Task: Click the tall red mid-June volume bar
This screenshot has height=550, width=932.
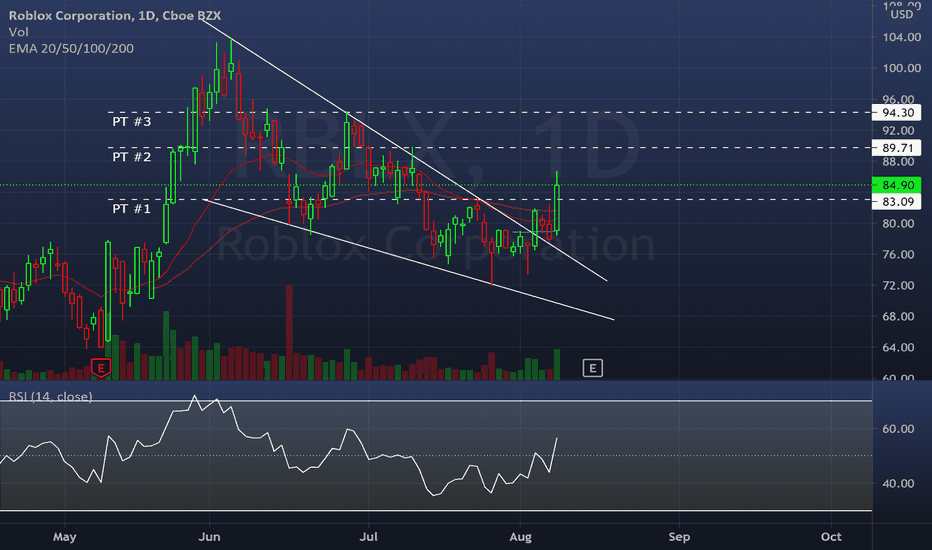Action: pyautogui.click(x=289, y=332)
